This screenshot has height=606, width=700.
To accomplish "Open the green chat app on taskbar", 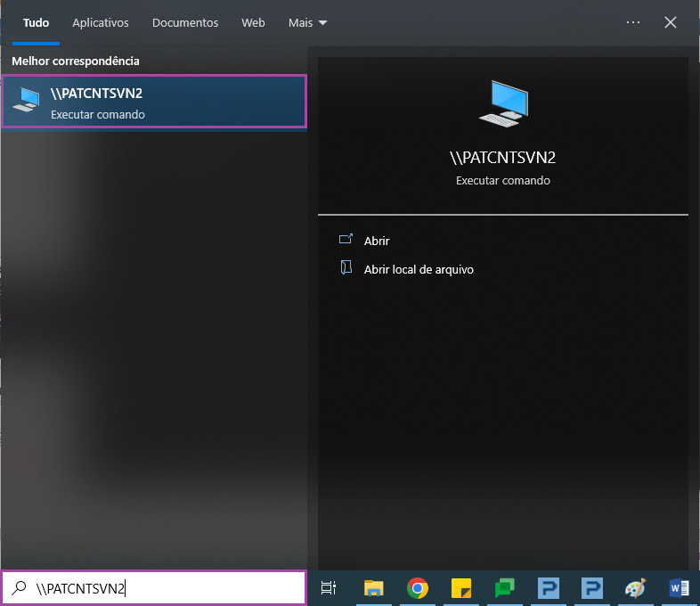I will click(x=505, y=588).
